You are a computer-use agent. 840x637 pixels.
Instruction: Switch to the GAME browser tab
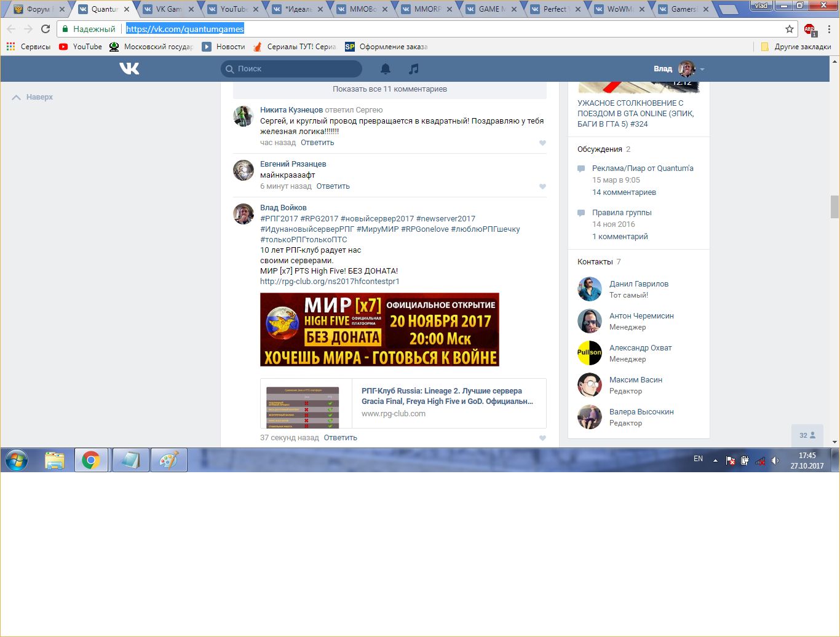pyautogui.click(x=491, y=9)
